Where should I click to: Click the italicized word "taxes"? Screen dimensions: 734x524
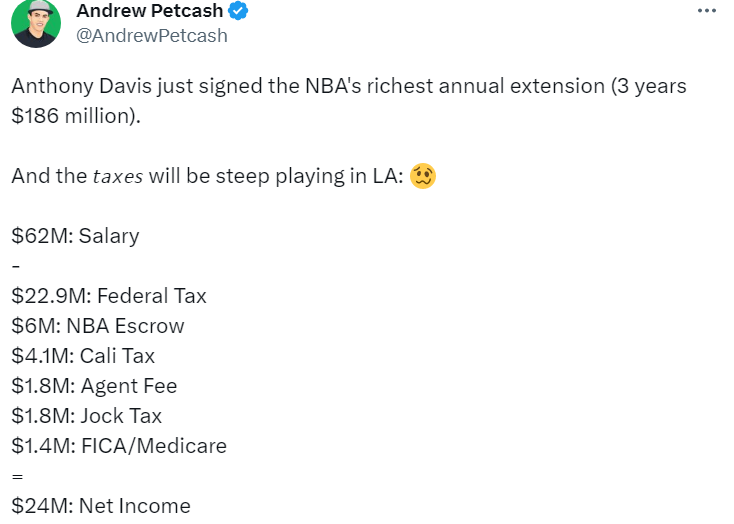pos(118,177)
